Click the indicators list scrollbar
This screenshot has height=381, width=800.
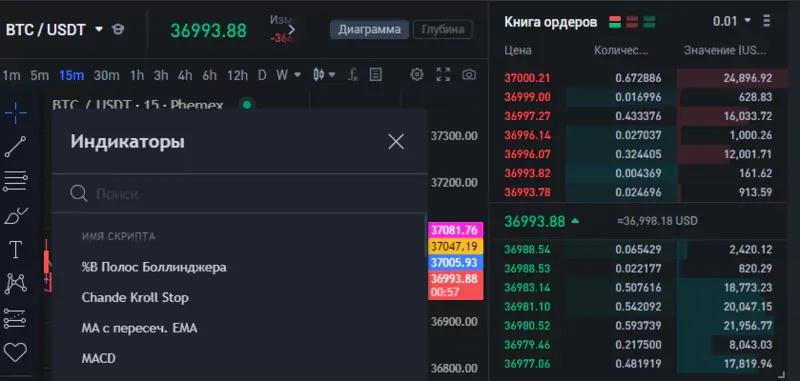coord(426,236)
